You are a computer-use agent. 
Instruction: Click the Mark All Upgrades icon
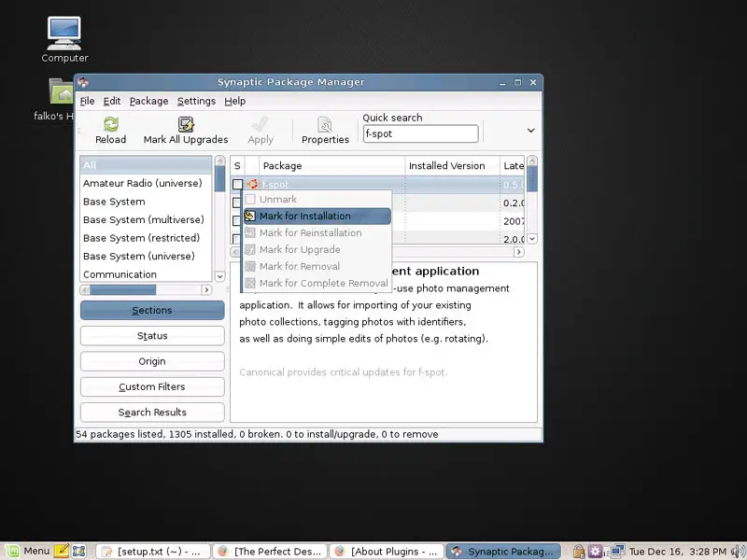(x=185, y=124)
